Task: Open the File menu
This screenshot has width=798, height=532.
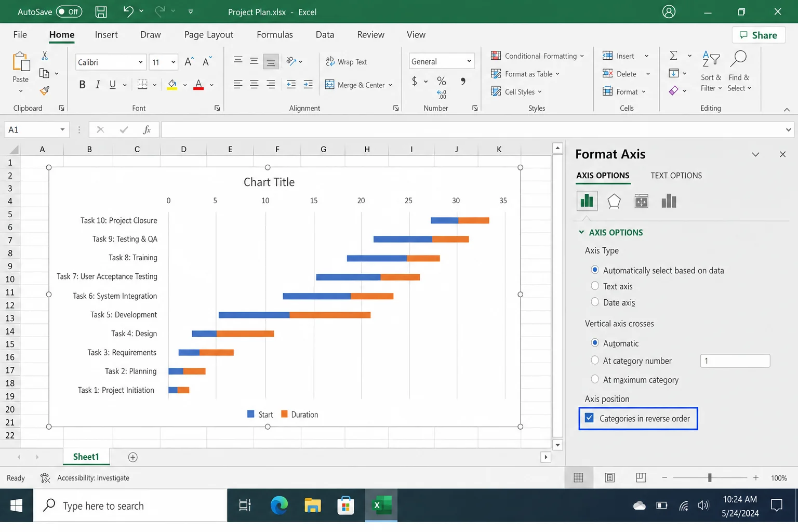Action: [20, 35]
